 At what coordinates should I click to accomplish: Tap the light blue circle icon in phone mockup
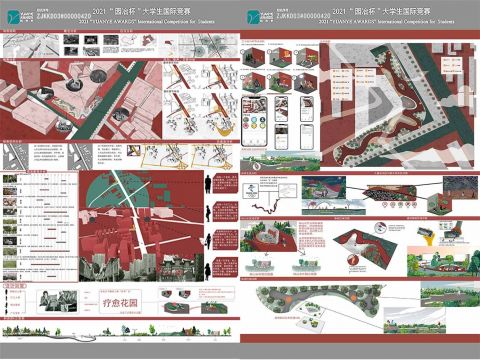pyautogui.click(x=254, y=119)
